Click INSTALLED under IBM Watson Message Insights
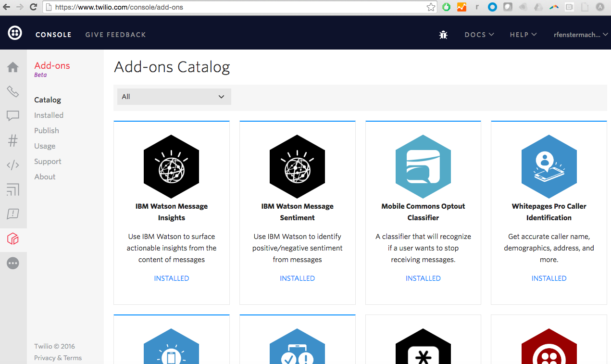 click(172, 278)
